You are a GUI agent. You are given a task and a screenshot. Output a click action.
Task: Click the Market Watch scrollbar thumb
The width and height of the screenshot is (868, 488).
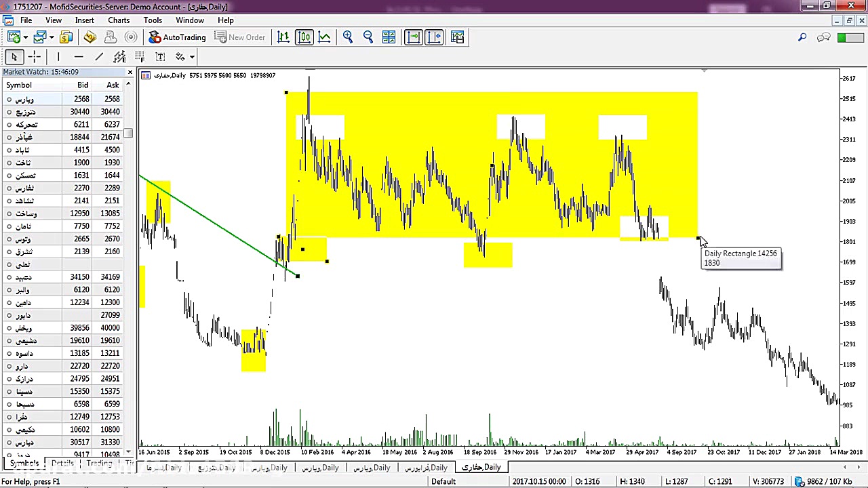point(128,134)
